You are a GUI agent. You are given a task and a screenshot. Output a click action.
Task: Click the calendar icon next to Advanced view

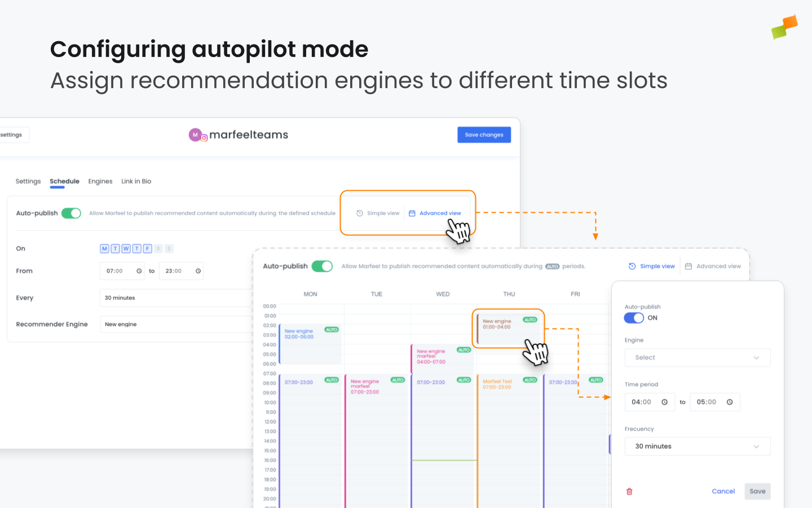click(412, 213)
